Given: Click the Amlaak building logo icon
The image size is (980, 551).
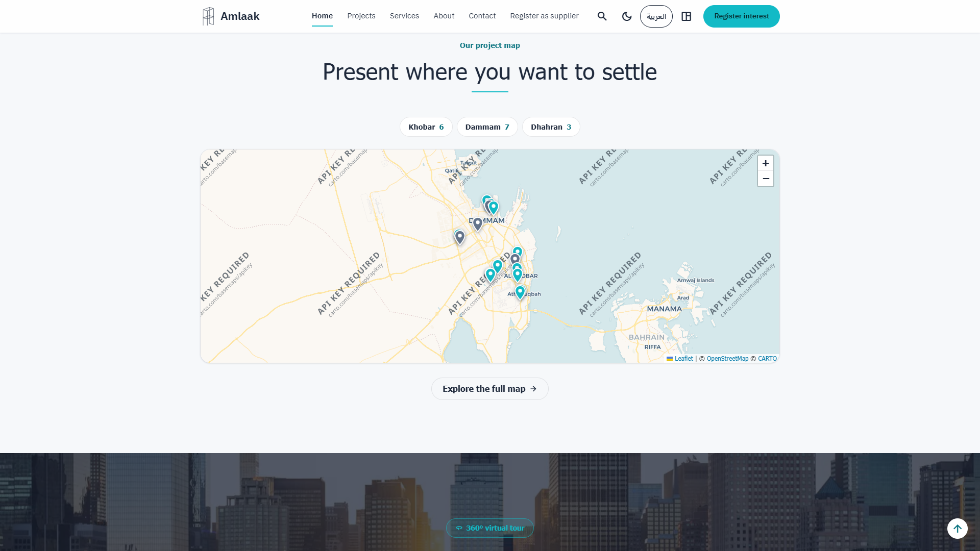Looking at the screenshot, I should click(x=208, y=16).
